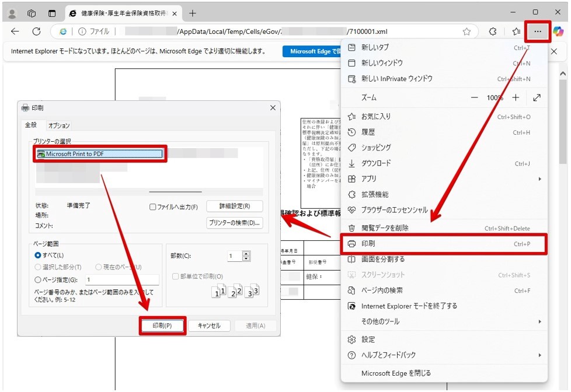
Task: Click the page range input field
Action: 122,279
